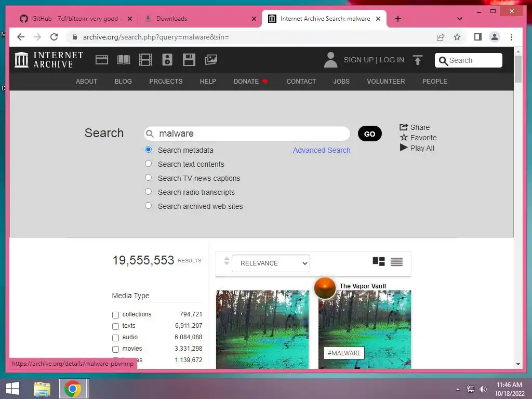Switch to tile grid view icon
This screenshot has width=532, height=399.
[x=379, y=262]
